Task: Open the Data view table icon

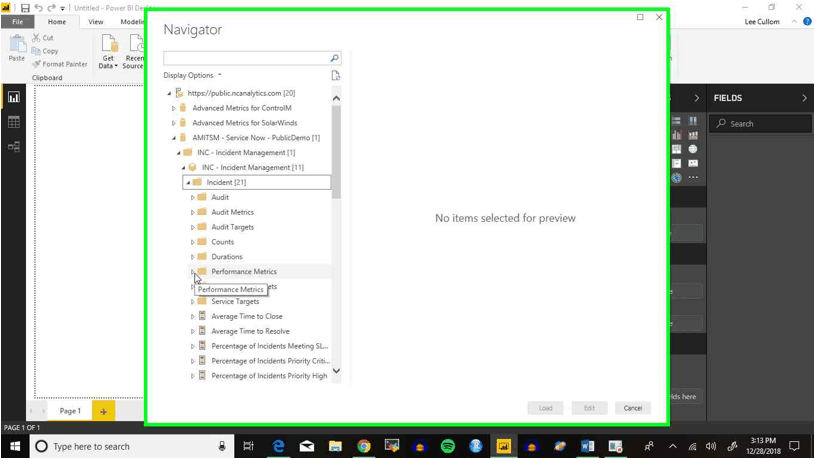Action: coord(14,122)
